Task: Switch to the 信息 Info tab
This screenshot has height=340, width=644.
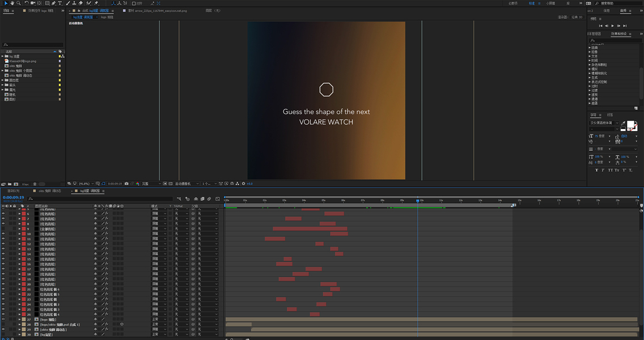Action: coord(607,11)
